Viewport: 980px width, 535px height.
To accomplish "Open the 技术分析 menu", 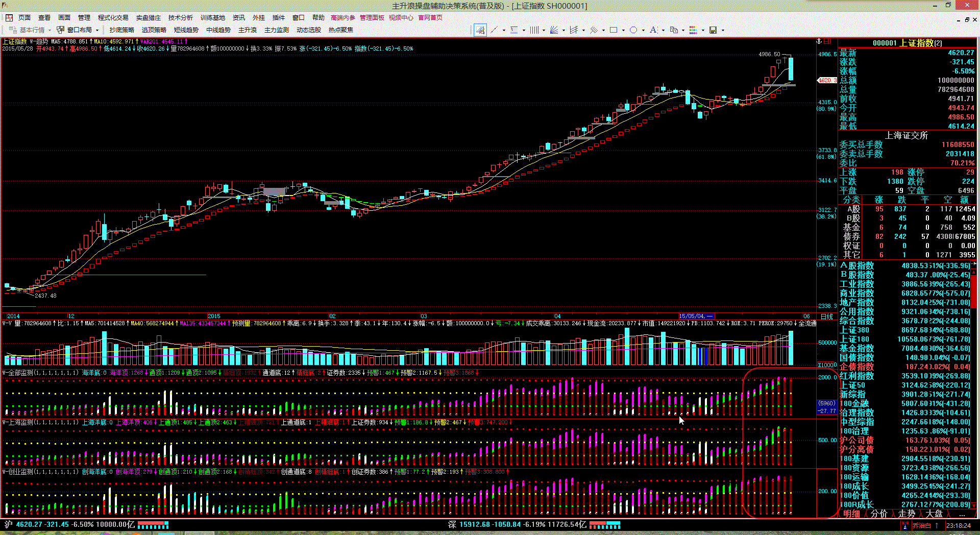I will [x=180, y=18].
